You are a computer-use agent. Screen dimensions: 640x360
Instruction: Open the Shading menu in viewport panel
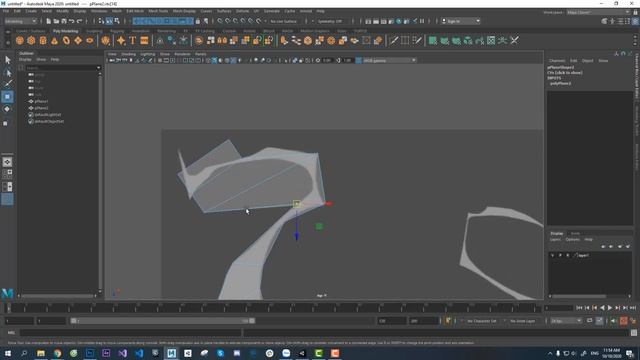tap(129, 54)
